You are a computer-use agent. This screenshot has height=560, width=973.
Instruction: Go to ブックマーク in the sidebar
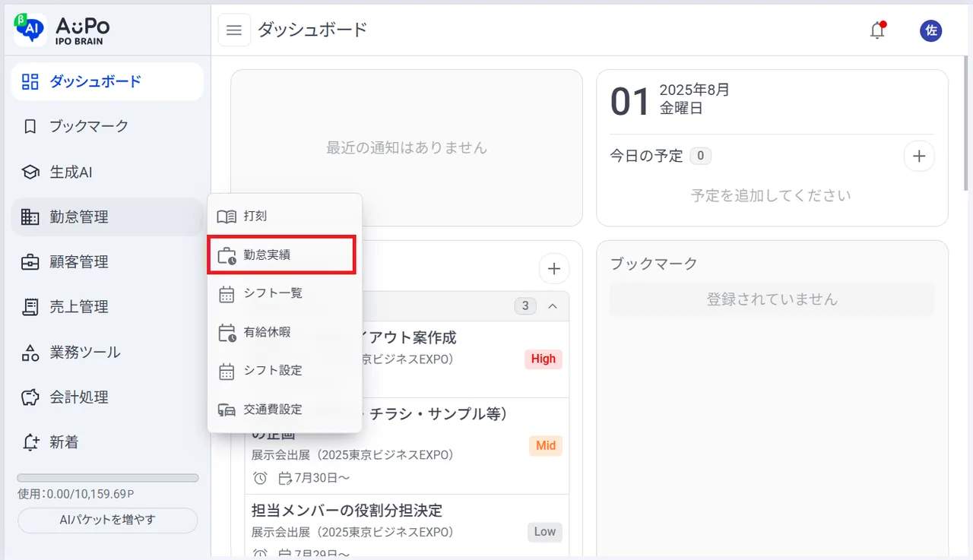107,126
